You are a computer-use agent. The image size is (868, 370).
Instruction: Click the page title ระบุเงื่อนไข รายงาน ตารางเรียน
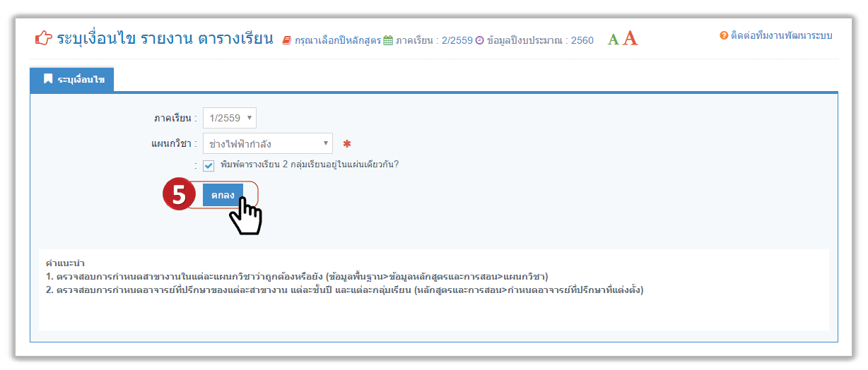tap(165, 38)
